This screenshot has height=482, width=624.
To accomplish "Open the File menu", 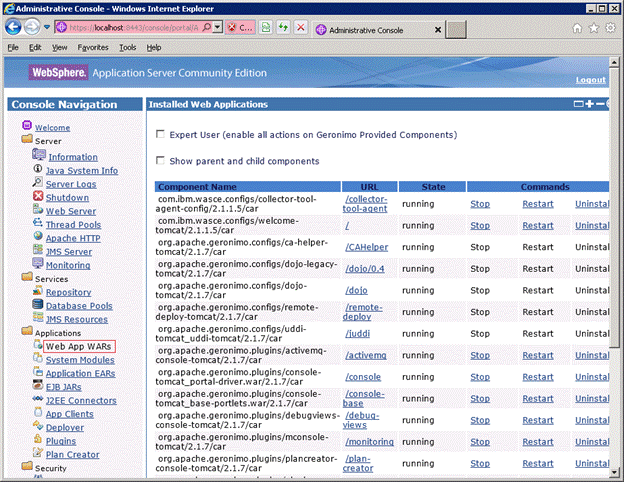I will (x=13, y=47).
